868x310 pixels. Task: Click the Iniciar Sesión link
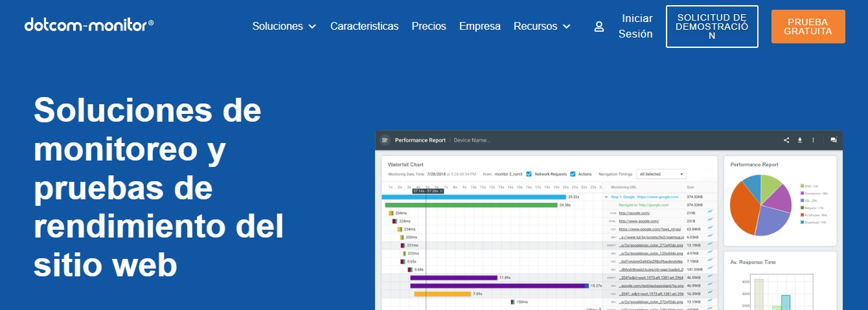pos(635,27)
